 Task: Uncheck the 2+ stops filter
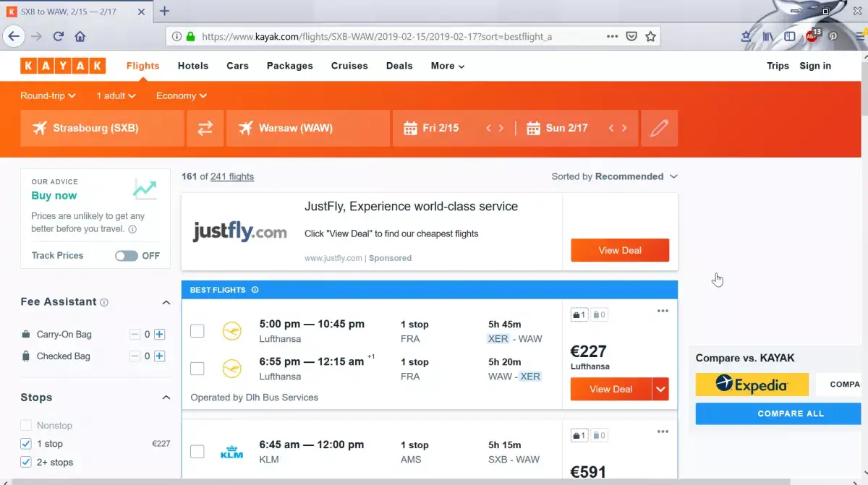(x=26, y=463)
